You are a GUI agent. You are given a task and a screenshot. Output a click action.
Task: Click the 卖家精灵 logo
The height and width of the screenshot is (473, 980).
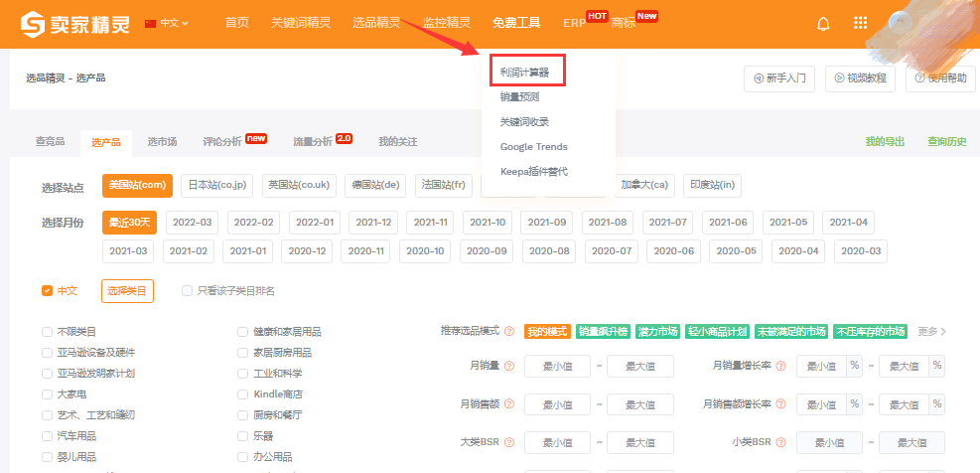click(75, 24)
